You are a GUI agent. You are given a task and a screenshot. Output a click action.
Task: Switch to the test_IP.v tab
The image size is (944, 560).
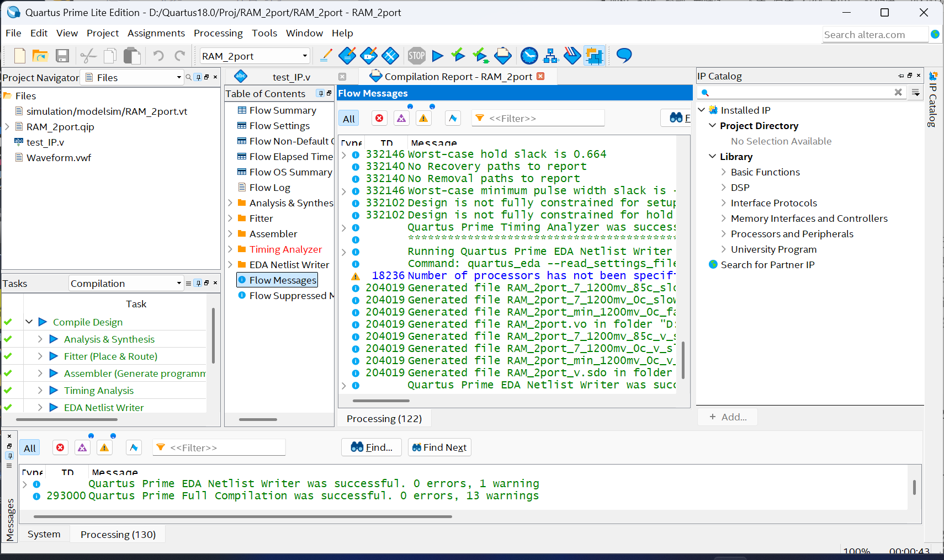point(291,77)
